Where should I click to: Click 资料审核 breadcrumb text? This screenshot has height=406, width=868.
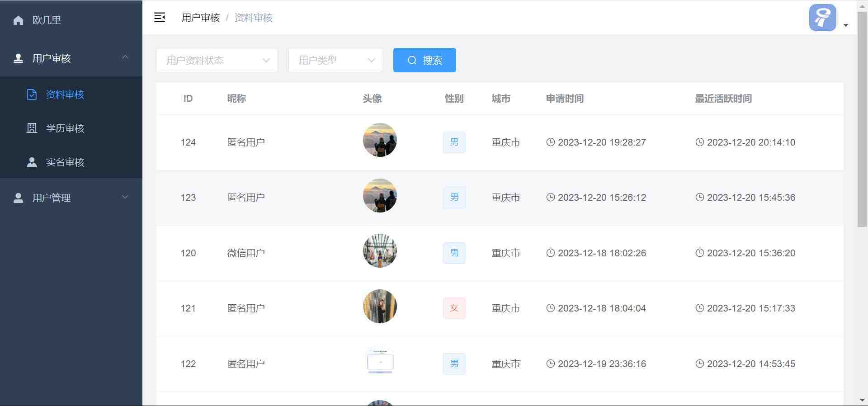click(254, 18)
